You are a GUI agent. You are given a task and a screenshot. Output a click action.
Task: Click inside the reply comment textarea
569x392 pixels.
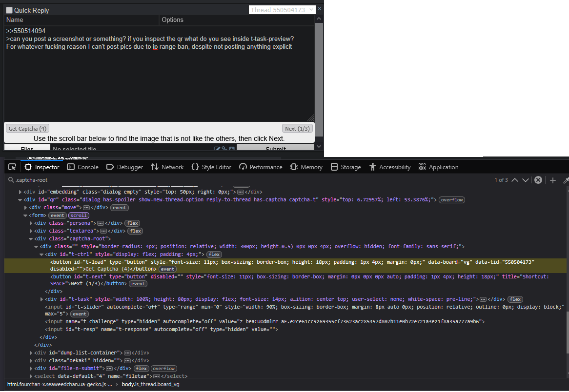tap(159, 74)
